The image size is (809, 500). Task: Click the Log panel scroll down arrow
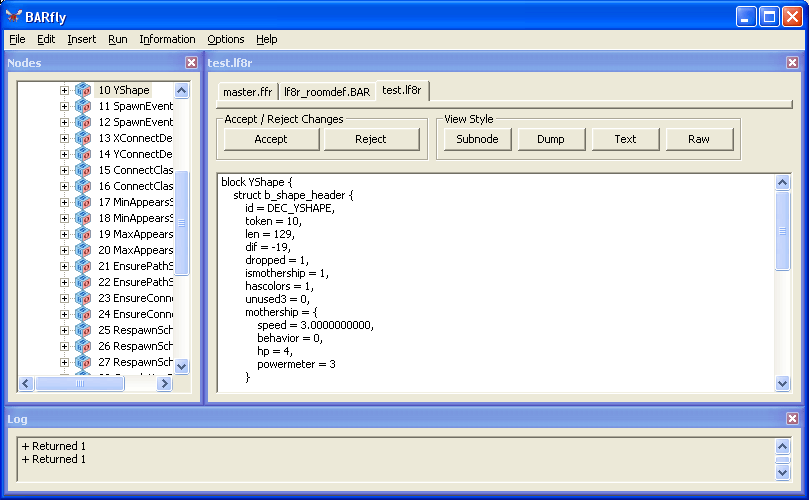pyautogui.click(x=783, y=472)
